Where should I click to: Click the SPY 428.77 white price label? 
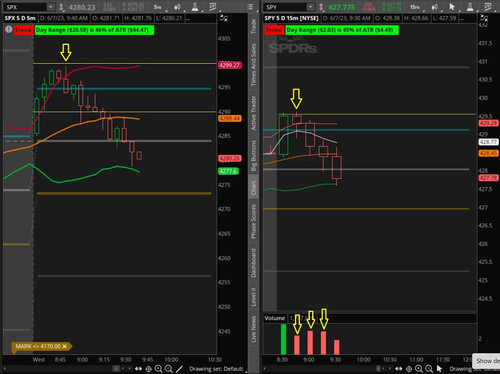coord(489,142)
